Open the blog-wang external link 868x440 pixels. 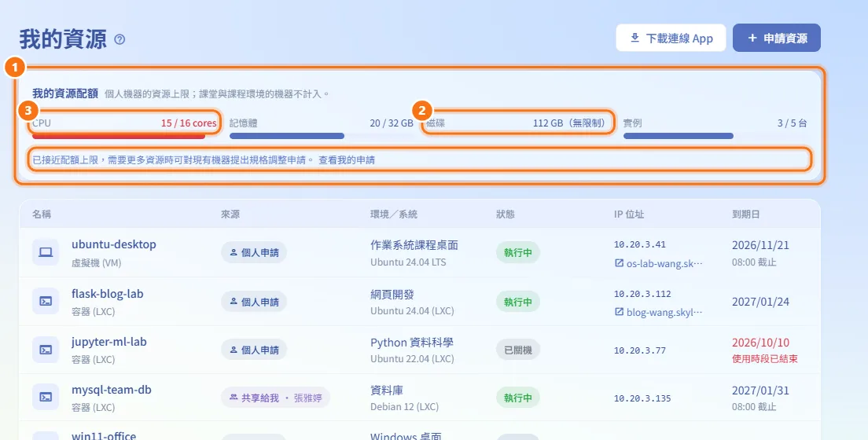(664, 312)
